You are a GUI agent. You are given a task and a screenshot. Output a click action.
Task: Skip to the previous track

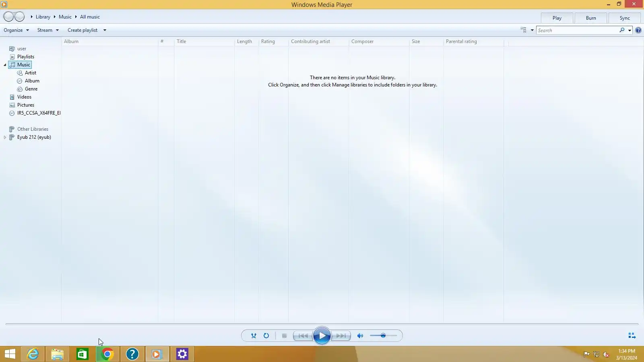(303, 336)
